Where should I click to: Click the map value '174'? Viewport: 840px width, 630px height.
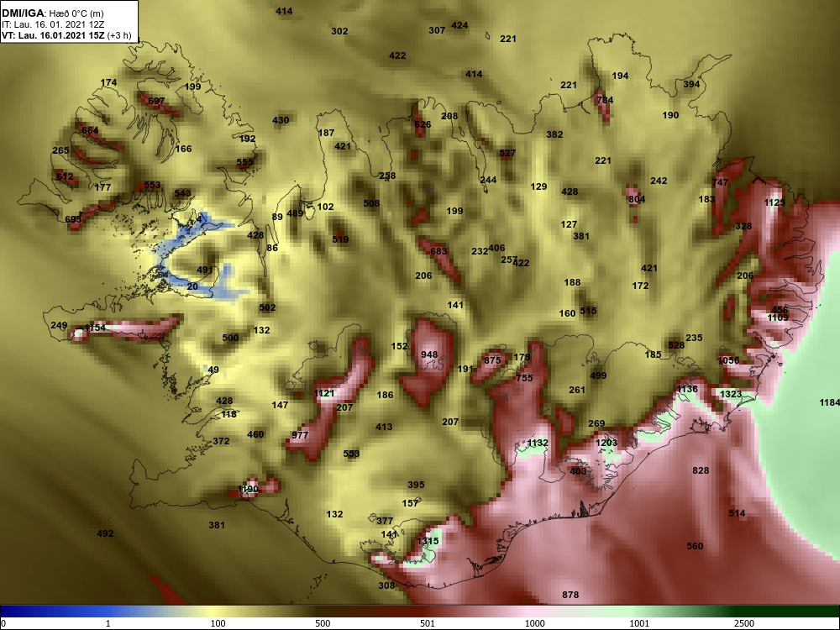point(108,82)
